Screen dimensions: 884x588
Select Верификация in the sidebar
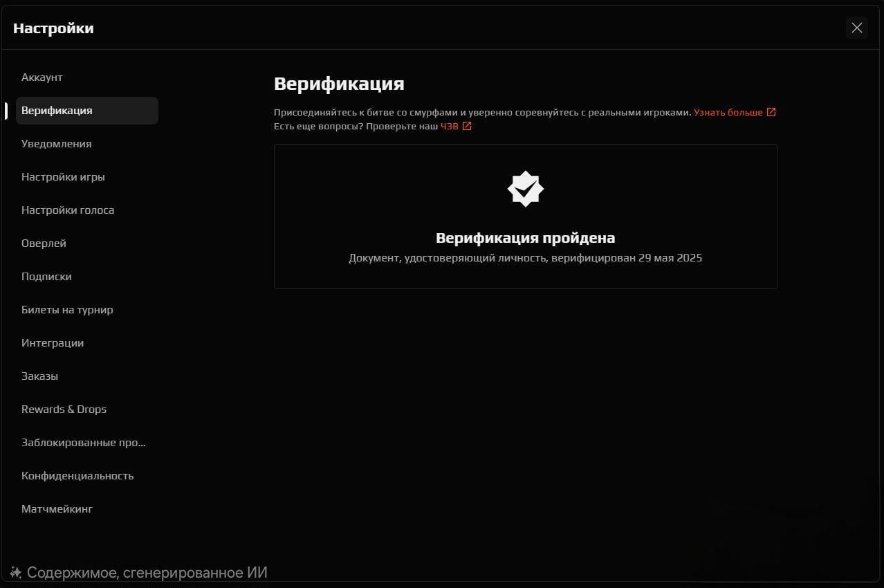tap(57, 111)
